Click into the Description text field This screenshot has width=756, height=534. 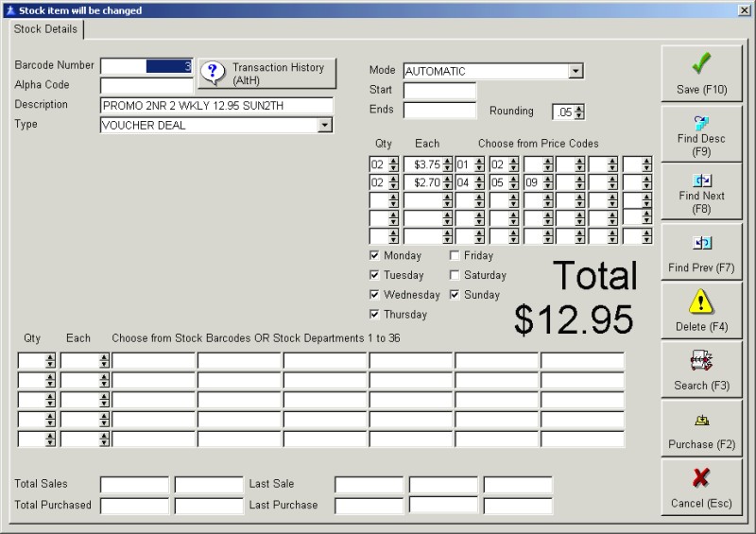click(216, 105)
